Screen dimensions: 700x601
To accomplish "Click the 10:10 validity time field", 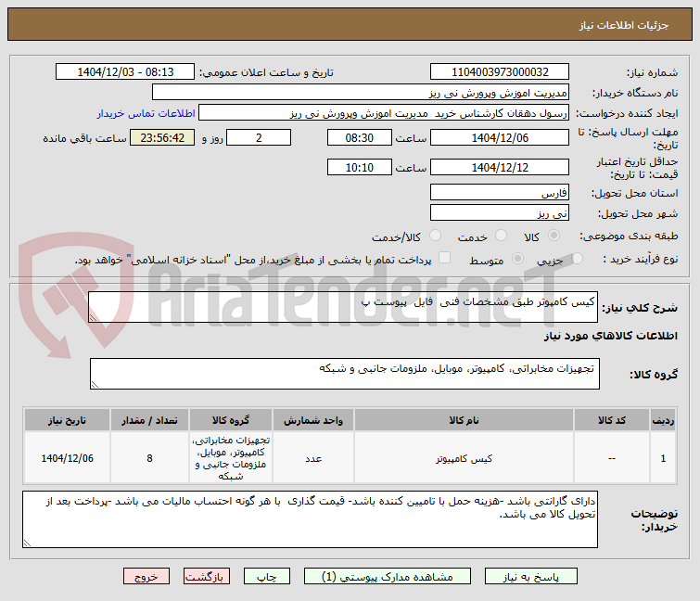I will 360,168.
